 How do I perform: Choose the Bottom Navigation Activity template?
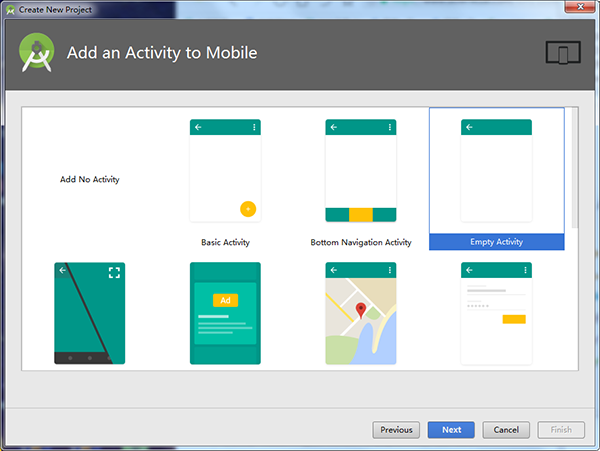coord(360,171)
